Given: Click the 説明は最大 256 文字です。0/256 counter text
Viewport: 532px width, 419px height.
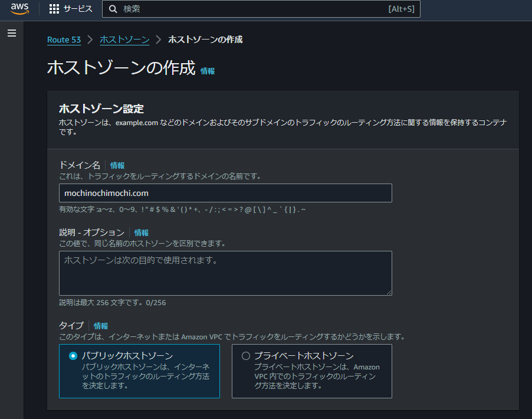Looking at the screenshot, I should 112,303.
